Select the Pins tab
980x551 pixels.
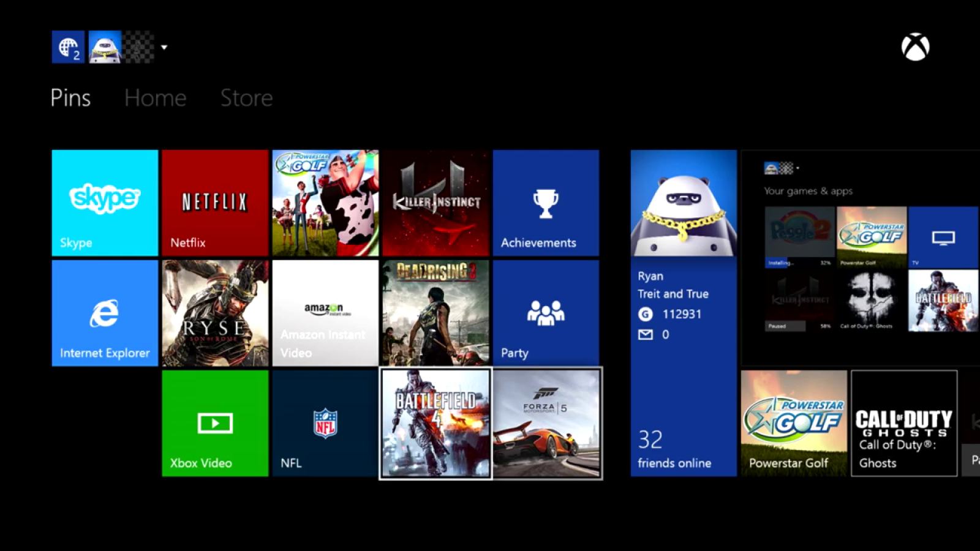click(x=70, y=98)
